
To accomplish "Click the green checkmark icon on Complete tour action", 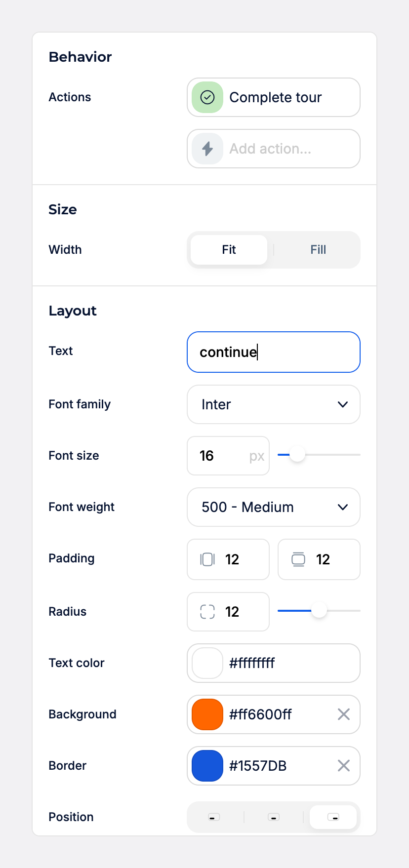I will click(207, 97).
